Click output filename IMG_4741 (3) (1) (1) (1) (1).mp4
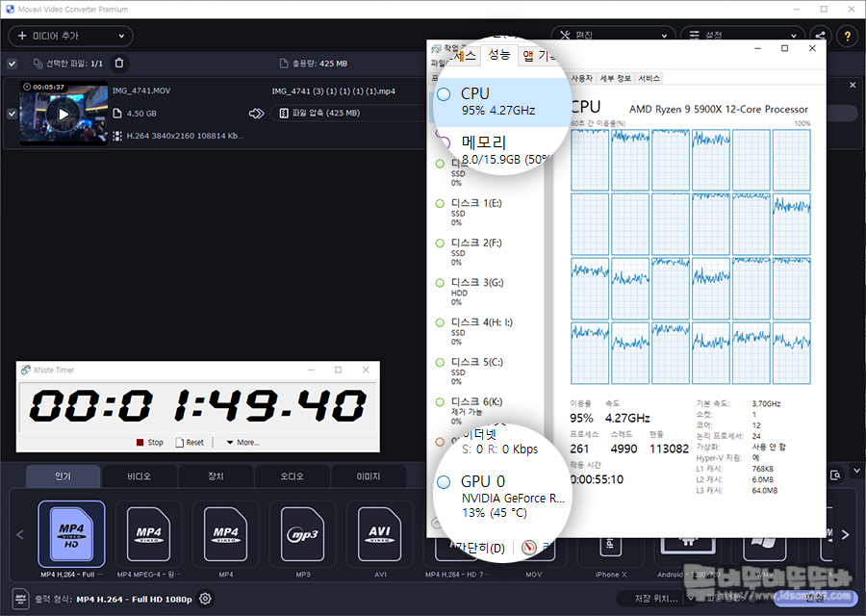 (334, 91)
